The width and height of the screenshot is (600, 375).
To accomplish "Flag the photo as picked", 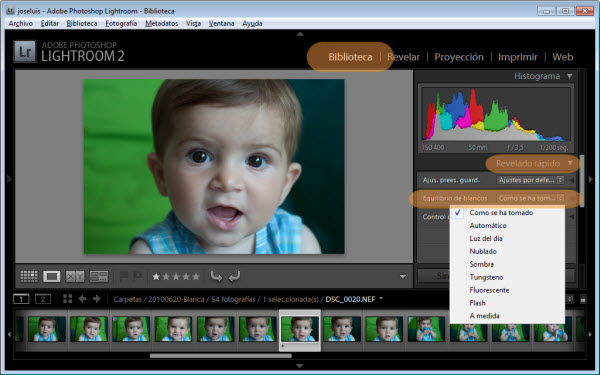I will coord(124,276).
